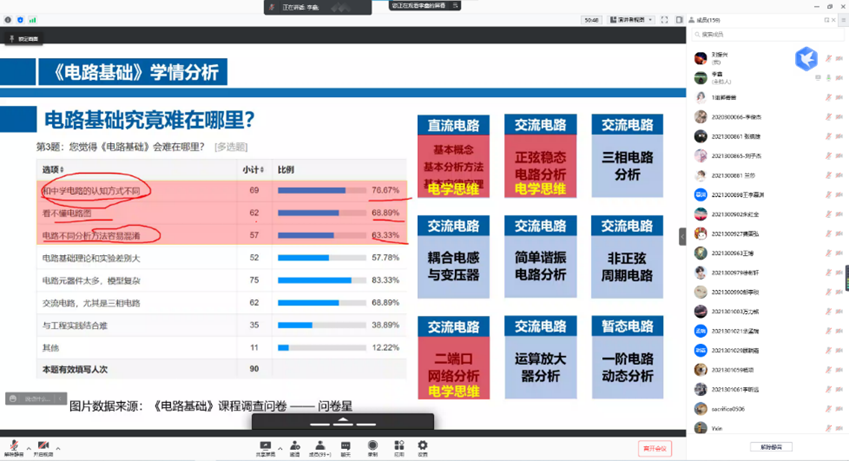The image size is (849, 461).
Task: Turn on the video camera
Action: click(43, 448)
